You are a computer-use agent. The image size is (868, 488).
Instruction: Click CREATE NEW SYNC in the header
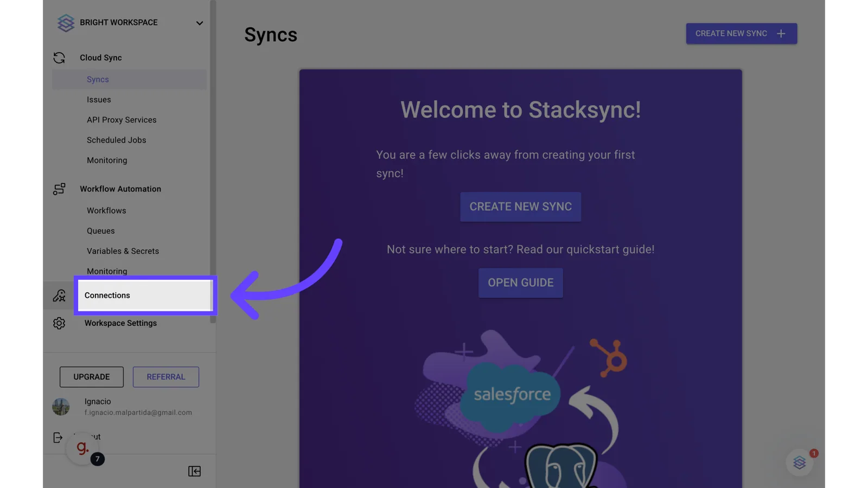(742, 34)
